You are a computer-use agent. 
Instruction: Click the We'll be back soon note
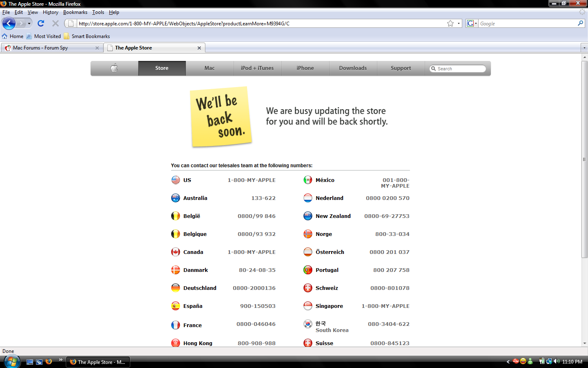(x=221, y=117)
